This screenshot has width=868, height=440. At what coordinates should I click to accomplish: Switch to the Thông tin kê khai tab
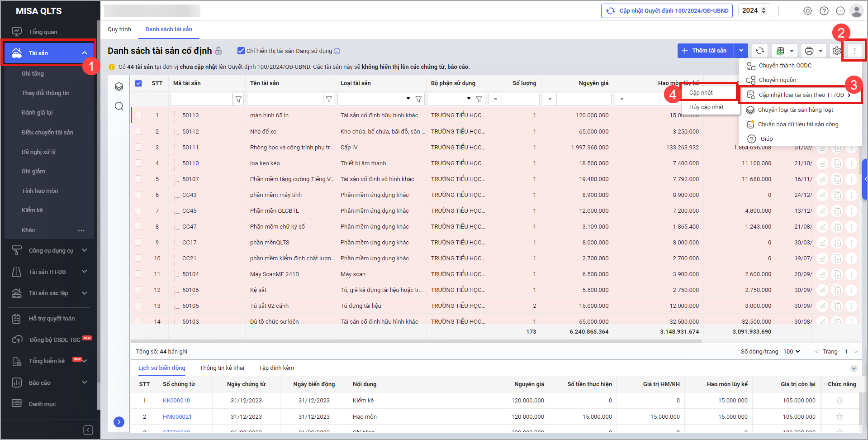(222, 368)
